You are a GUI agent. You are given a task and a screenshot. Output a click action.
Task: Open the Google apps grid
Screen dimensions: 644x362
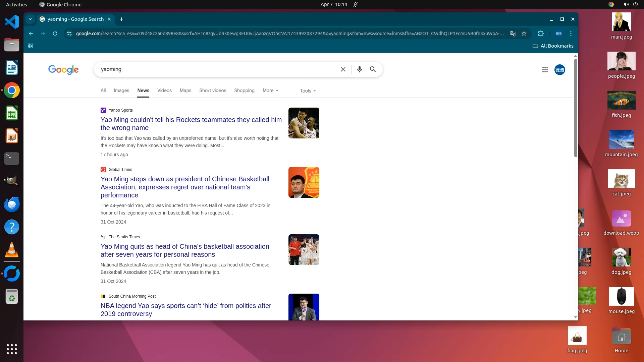click(545, 70)
